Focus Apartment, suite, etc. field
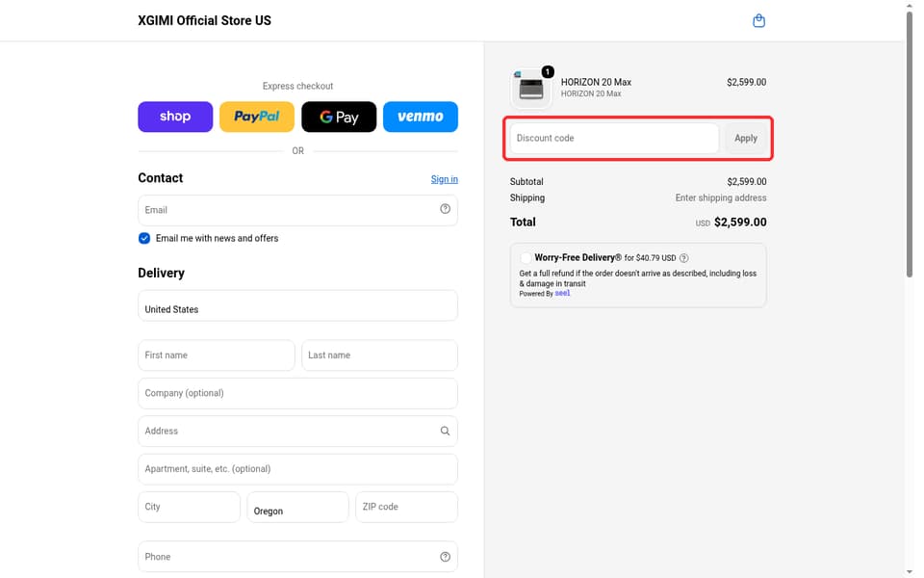The width and height of the screenshot is (924, 578). (297, 469)
